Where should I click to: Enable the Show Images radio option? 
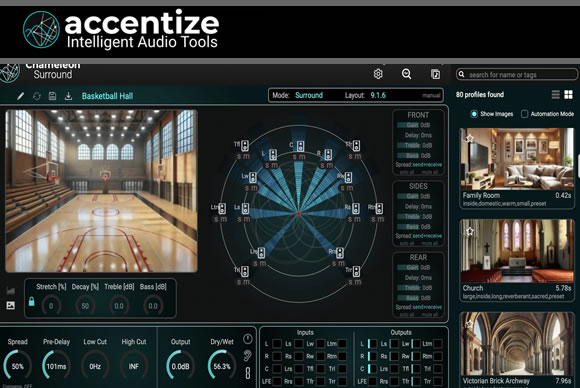point(474,114)
